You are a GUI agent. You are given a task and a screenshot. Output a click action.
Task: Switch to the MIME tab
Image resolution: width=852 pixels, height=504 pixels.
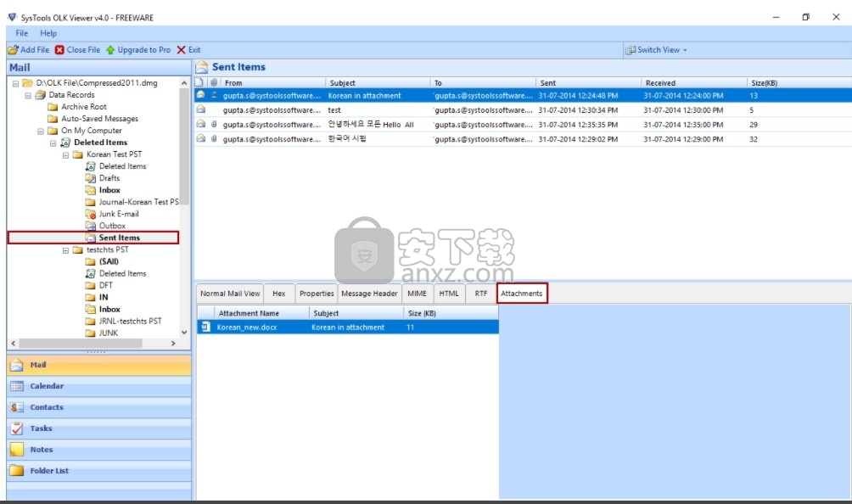click(x=417, y=294)
